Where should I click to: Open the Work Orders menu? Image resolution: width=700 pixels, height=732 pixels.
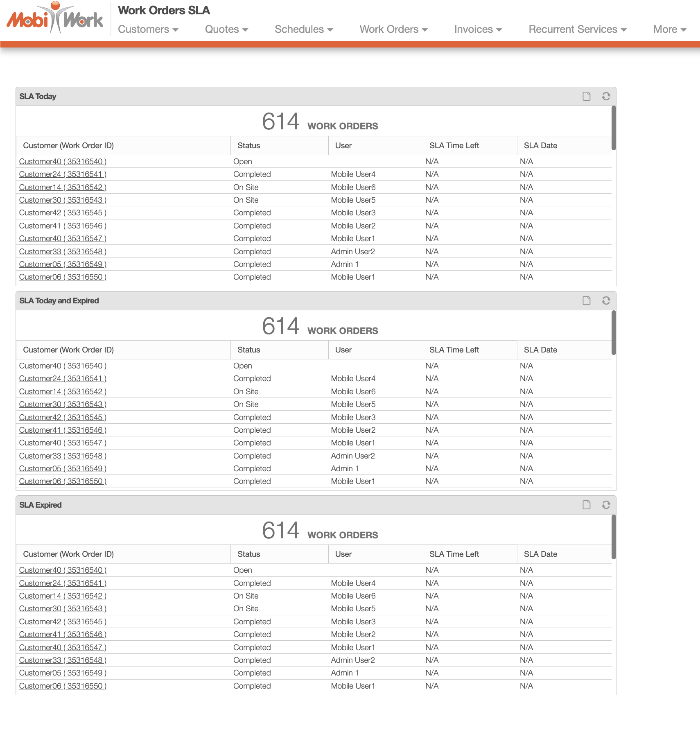393,29
